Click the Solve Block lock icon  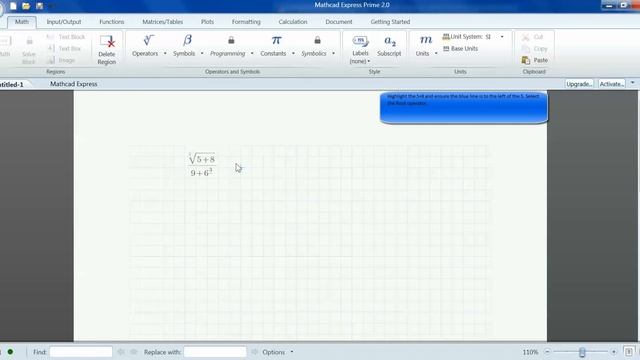(x=29, y=41)
